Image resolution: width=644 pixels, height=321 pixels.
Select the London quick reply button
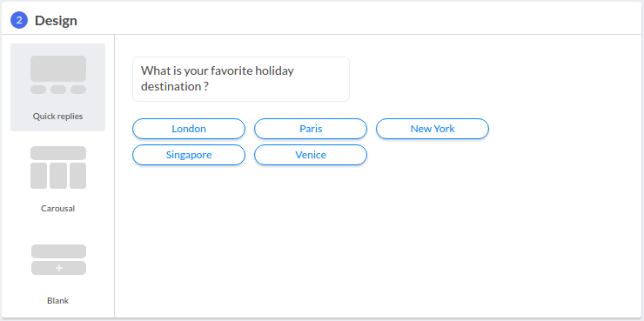189,129
